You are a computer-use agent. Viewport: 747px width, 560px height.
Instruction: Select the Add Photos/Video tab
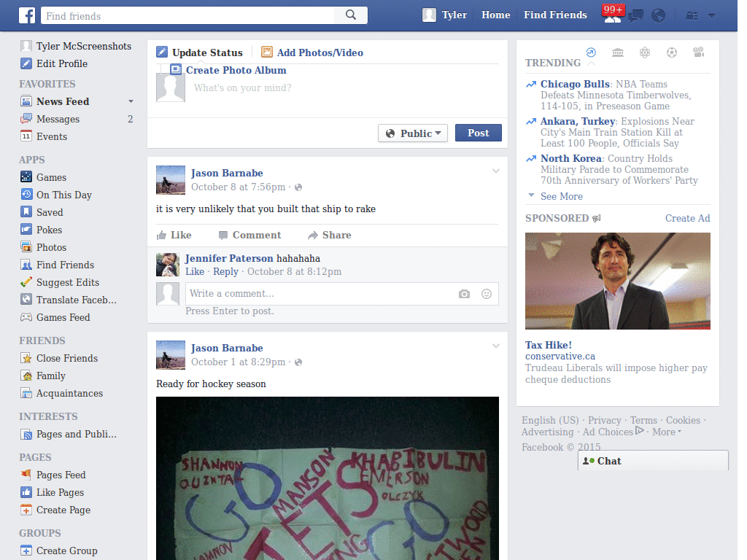[312, 52]
